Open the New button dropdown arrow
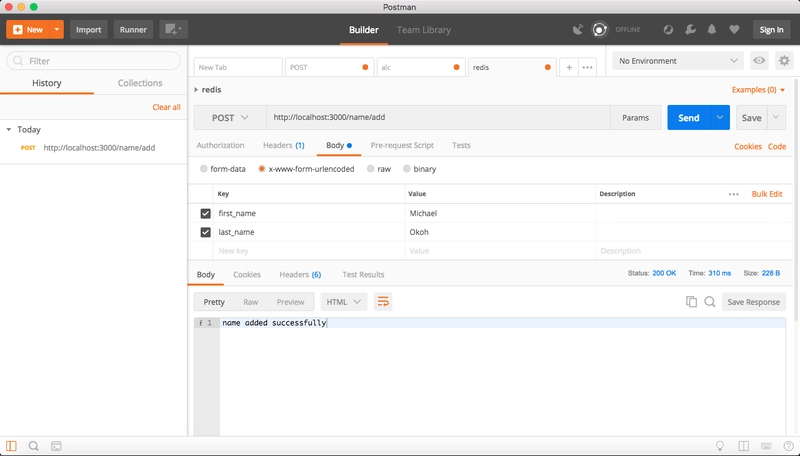The image size is (800, 456). tap(57, 30)
